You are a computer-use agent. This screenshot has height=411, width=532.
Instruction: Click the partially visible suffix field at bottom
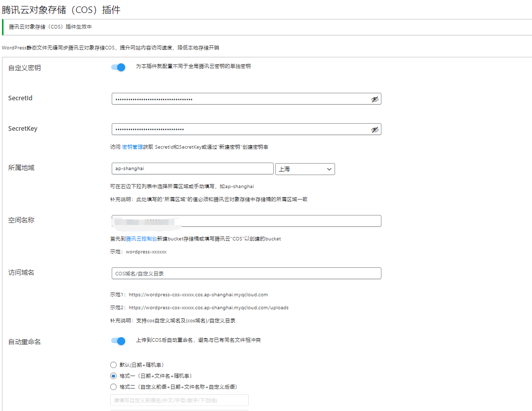click(179, 410)
